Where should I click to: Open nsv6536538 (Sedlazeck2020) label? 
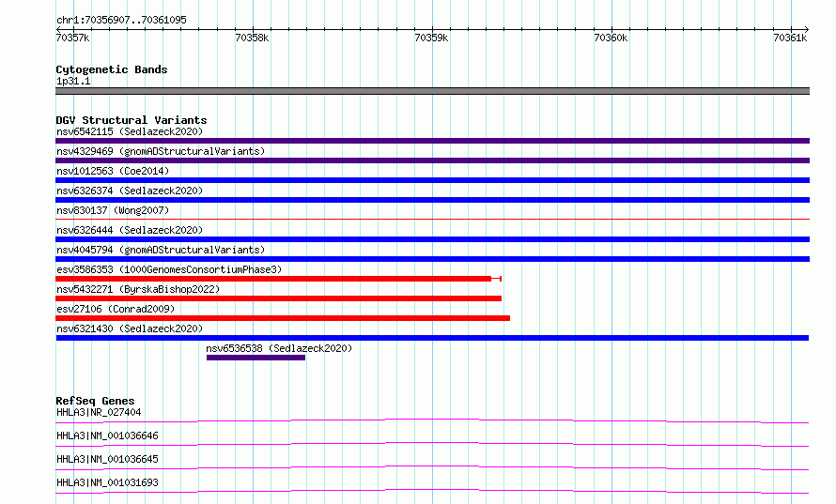(x=279, y=348)
